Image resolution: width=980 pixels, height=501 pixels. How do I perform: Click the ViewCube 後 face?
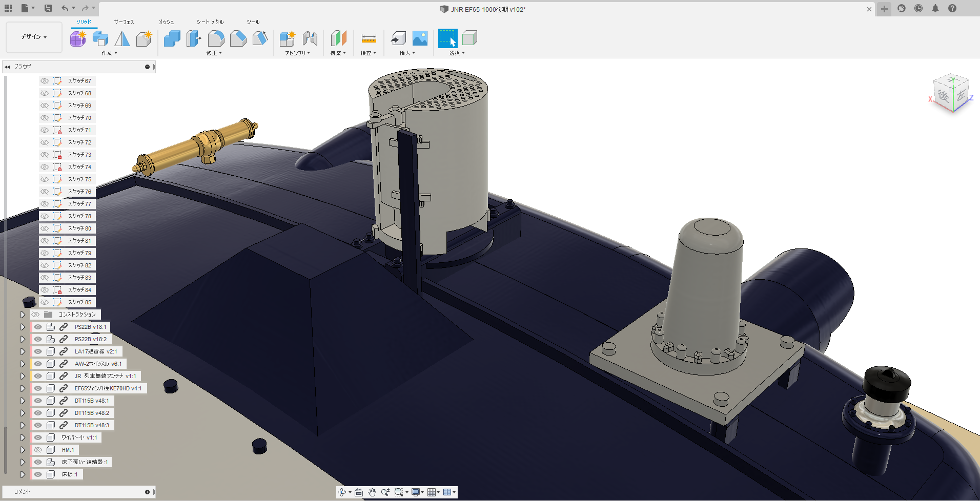click(944, 95)
